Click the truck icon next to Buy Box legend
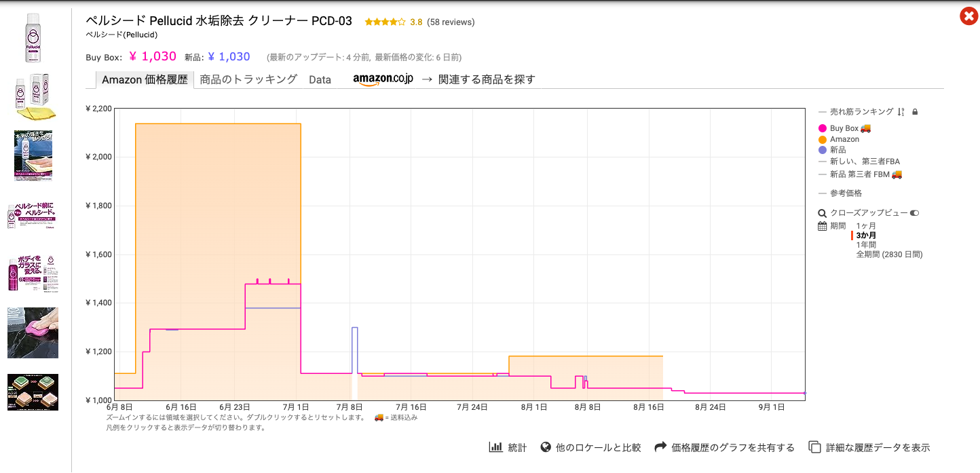Screen dimensions: 980x473 [x=866, y=128]
